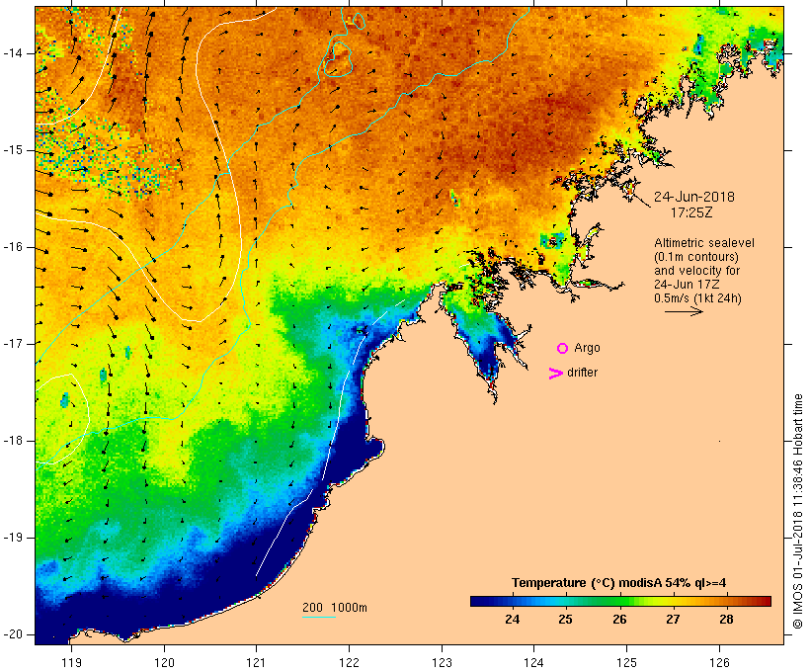Click the longitude label '126'
This screenshot has height=672, width=810.
tap(719, 662)
